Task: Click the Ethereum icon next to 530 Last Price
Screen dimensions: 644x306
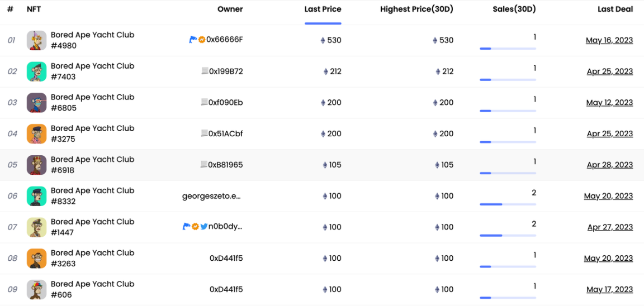Action: [x=323, y=40]
